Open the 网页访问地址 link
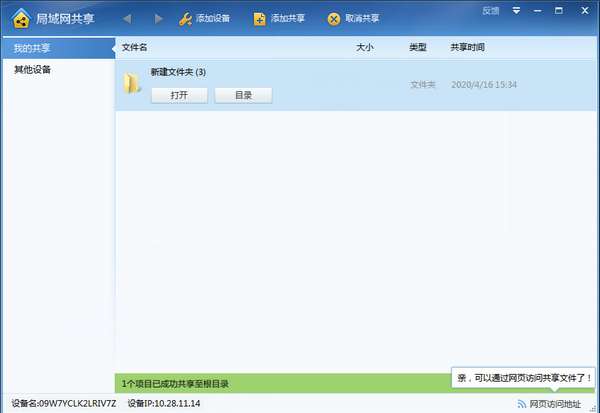Screen dimensions: 600x413 click(555, 404)
